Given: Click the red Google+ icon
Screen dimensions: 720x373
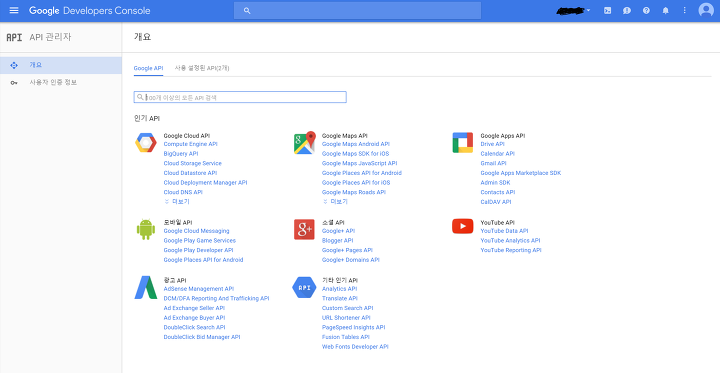Looking at the screenshot, I should tap(304, 229).
